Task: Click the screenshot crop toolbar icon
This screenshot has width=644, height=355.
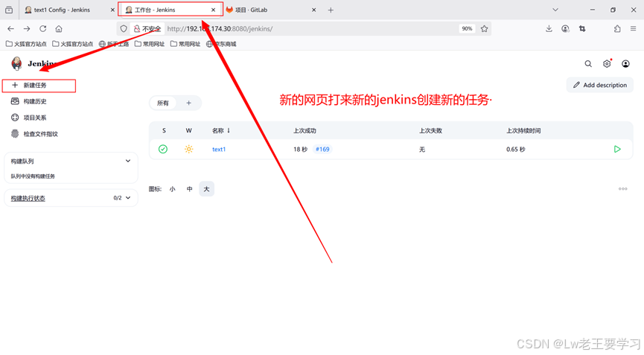Action: (x=582, y=29)
